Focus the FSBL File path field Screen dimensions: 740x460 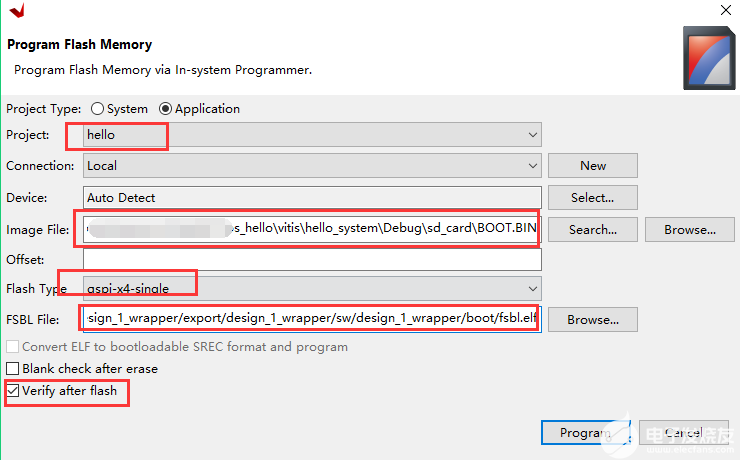click(x=310, y=320)
